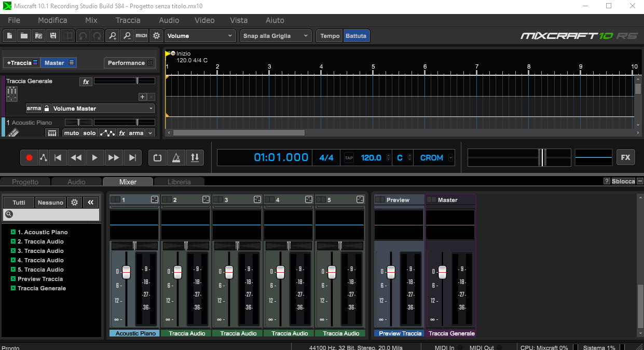Expand mixer channel 1 options icon
The image size is (644, 350).
pos(155,199)
